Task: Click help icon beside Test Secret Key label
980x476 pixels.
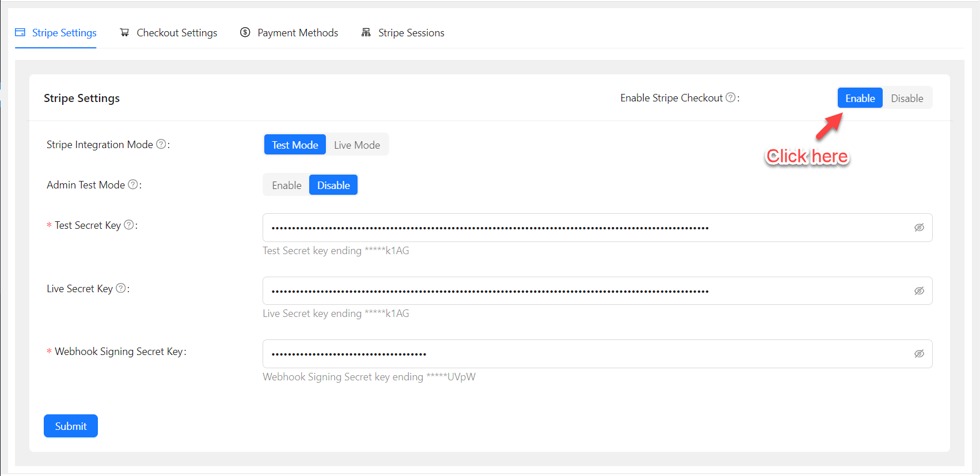Action: tap(129, 225)
